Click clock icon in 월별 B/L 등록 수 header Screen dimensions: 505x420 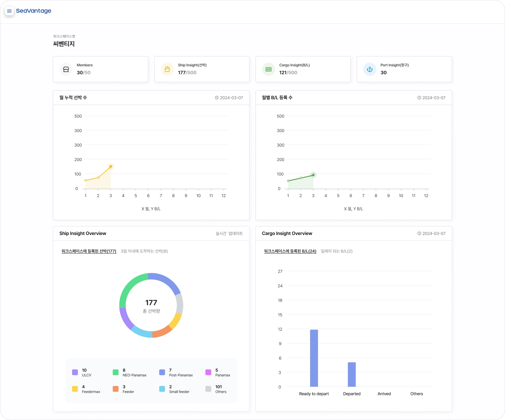pos(419,98)
